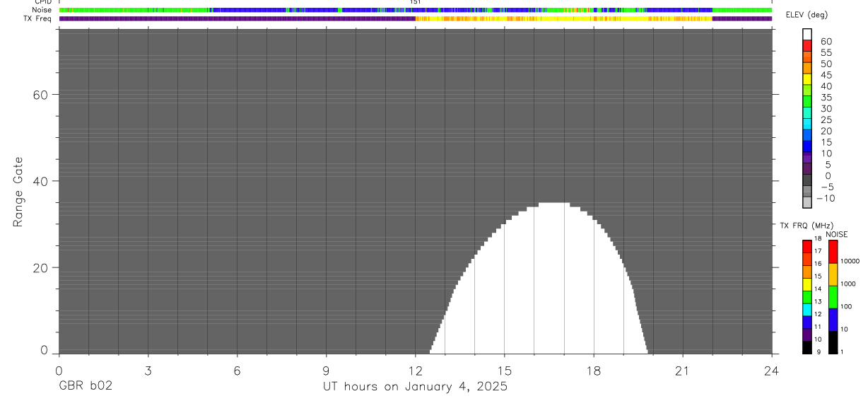Click the red TX FRQ swatch between 17 and 18
868x401 pixels.
coord(807,246)
